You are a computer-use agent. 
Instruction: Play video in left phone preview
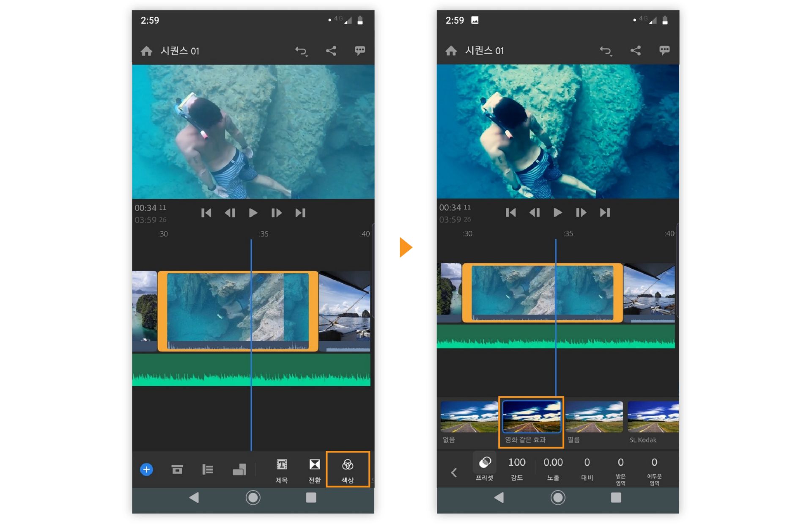pyautogui.click(x=253, y=213)
